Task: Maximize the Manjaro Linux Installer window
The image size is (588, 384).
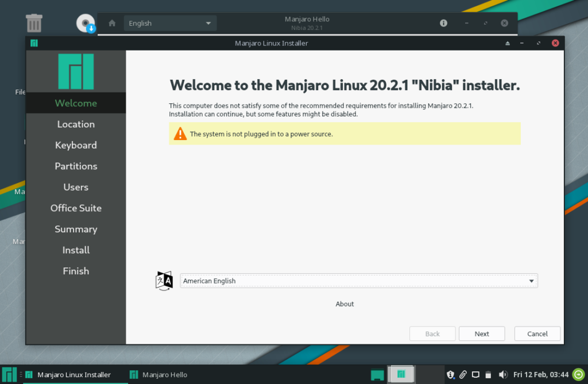Action: (x=539, y=43)
